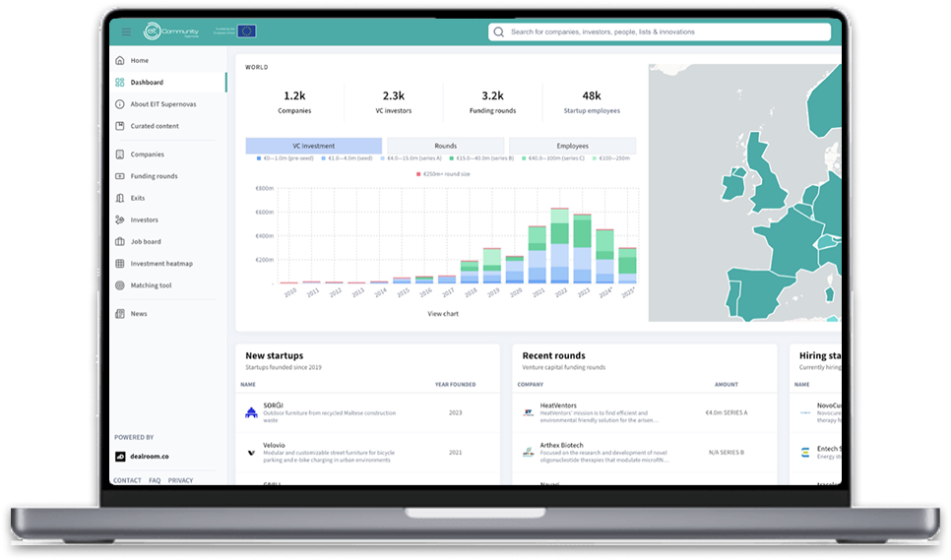Click the Home icon in sidebar
The height and width of the screenshot is (560, 951).
[x=120, y=61]
